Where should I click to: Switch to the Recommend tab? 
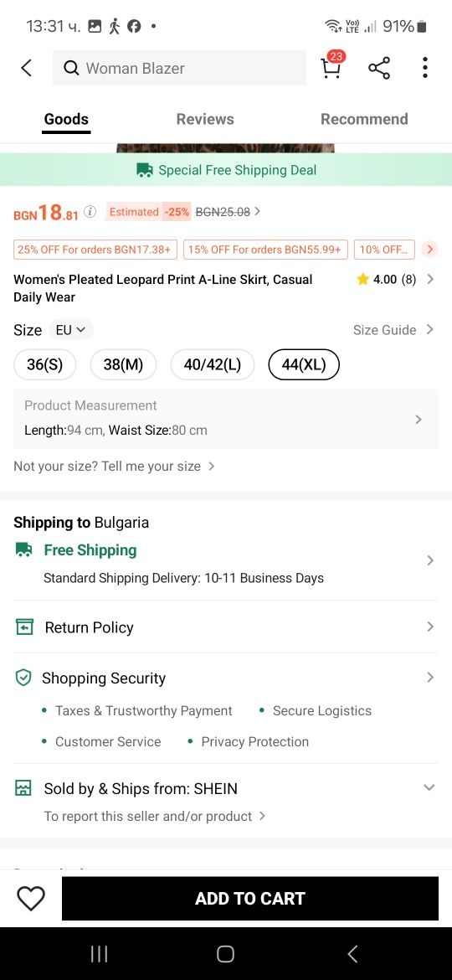pyautogui.click(x=364, y=119)
